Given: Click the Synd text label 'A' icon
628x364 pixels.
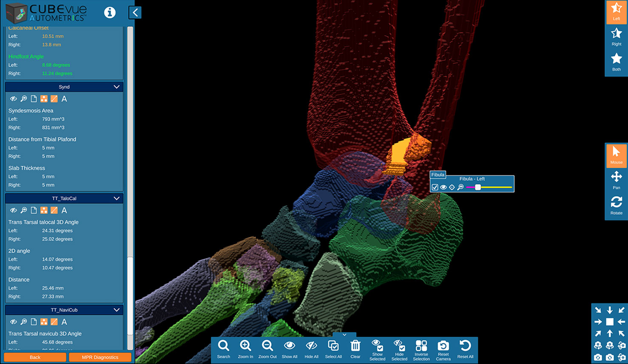Looking at the screenshot, I should pyautogui.click(x=64, y=99).
